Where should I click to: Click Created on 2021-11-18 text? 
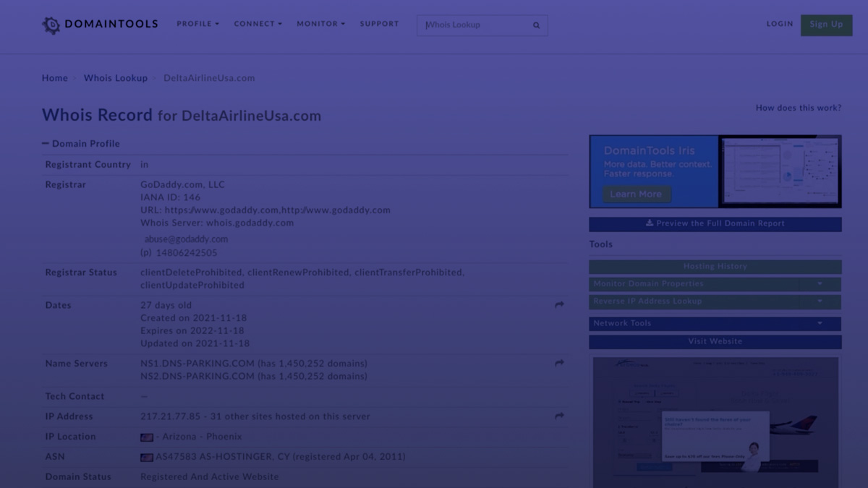tap(194, 318)
